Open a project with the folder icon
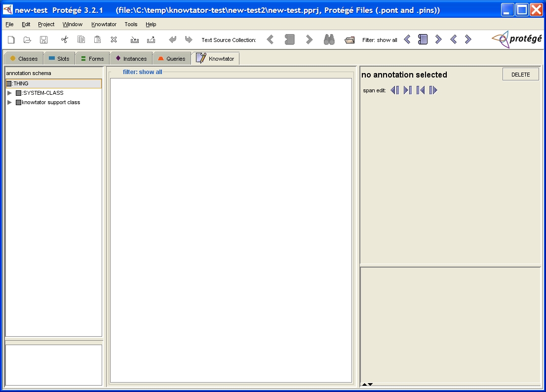Viewport: 546px width, 392px height. pyautogui.click(x=28, y=40)
